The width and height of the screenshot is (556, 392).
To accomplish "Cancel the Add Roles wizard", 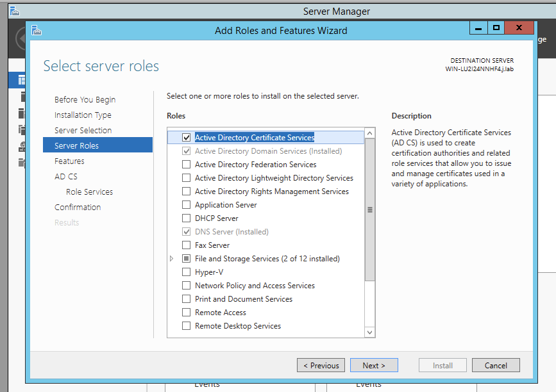I will click(x=496, y=365).
